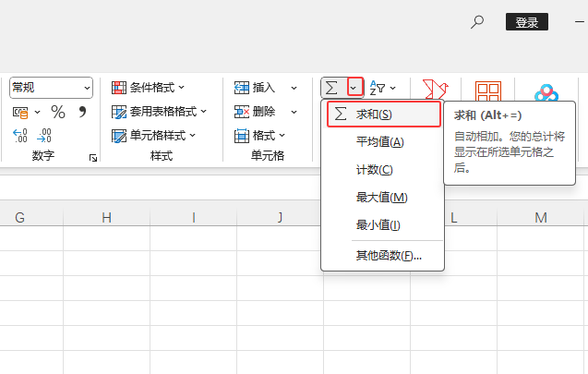This screenshot has width=588, height=374.
Task: Choose 最大值(M) max option
Action: pyautogui.click(x=383, y=198)
